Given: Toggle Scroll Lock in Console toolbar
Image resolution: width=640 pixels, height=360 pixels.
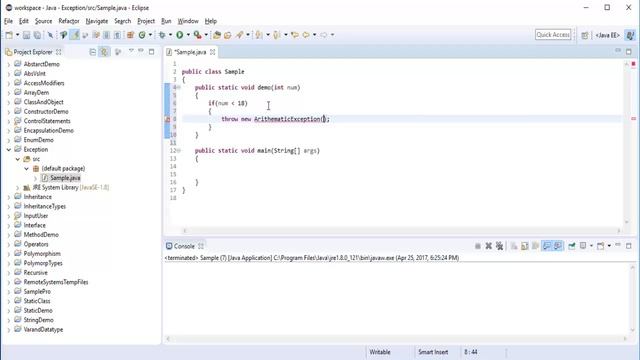Looking at the screenshot, I should click(524, 246).
